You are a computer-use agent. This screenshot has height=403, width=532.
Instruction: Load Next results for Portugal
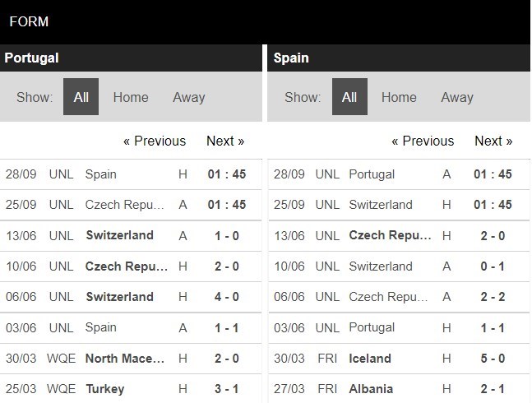(x=225, y=141)
